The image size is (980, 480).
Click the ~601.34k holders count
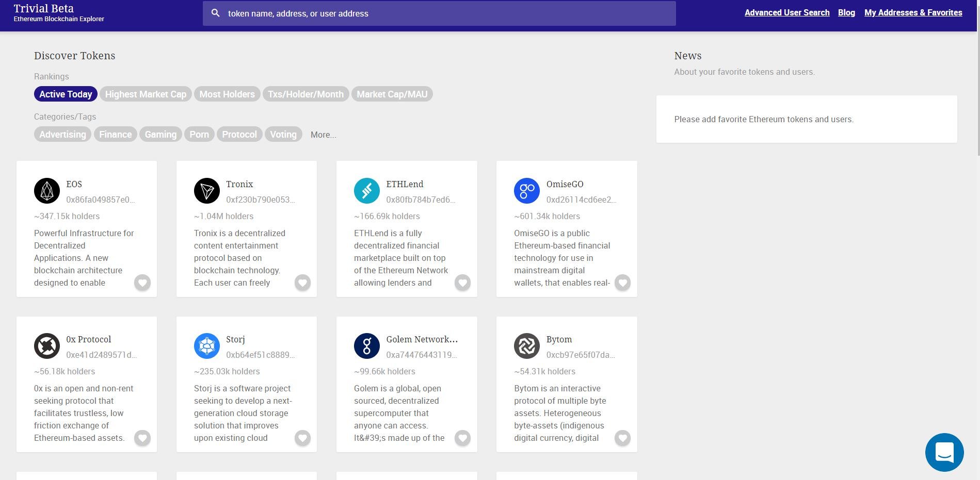547,216
